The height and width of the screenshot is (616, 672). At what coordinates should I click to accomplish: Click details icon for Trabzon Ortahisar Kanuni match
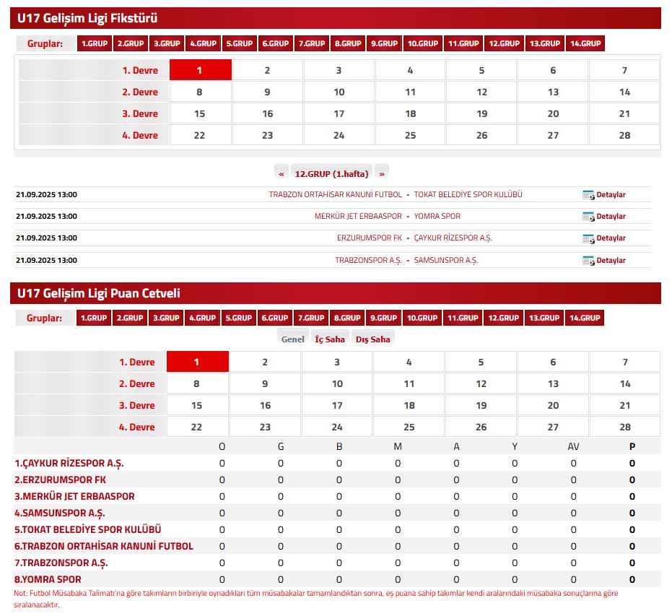[588, 195]
